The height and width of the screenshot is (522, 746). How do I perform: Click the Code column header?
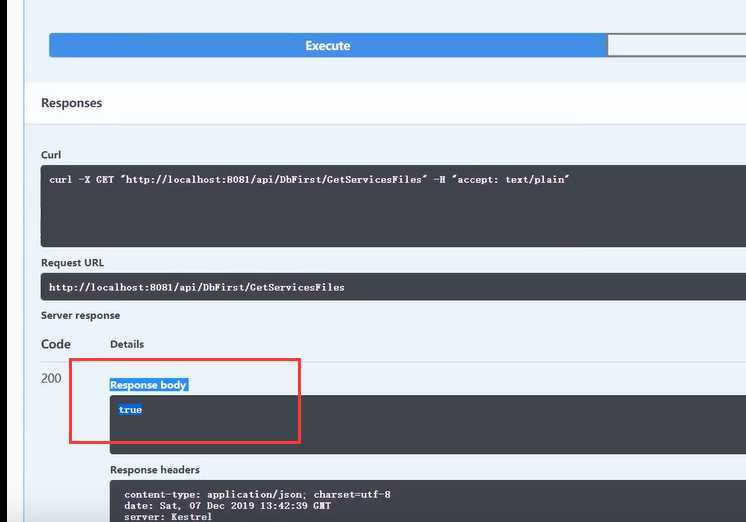(x=56, y=344)
